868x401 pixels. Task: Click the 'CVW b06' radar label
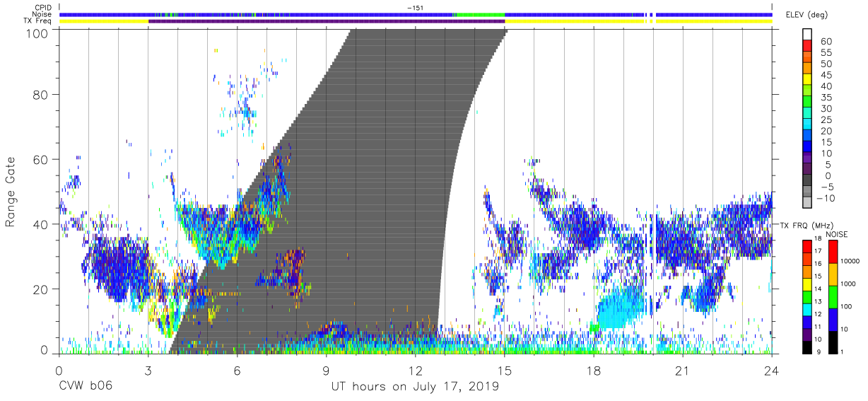pos(85,387)
